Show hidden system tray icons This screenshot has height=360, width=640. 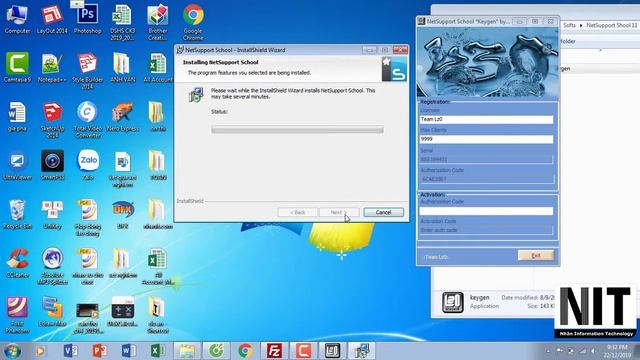(548, 351)
